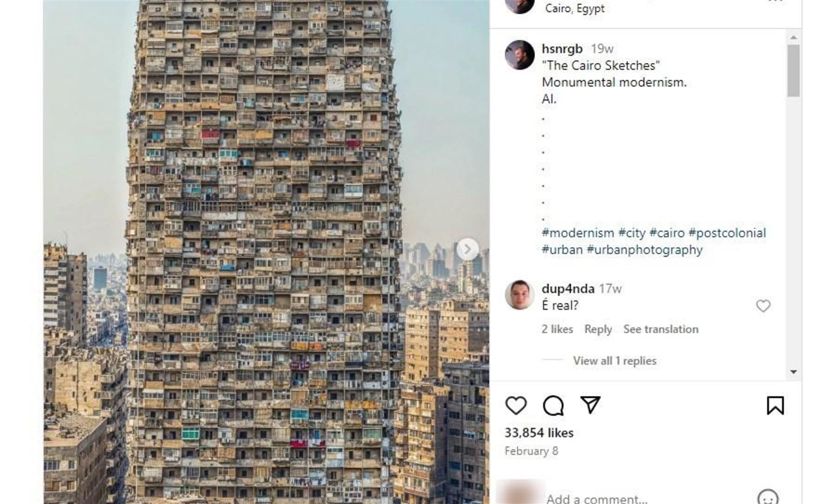
Task: Open emoji picker in comment box
Action: coord(767,498)
